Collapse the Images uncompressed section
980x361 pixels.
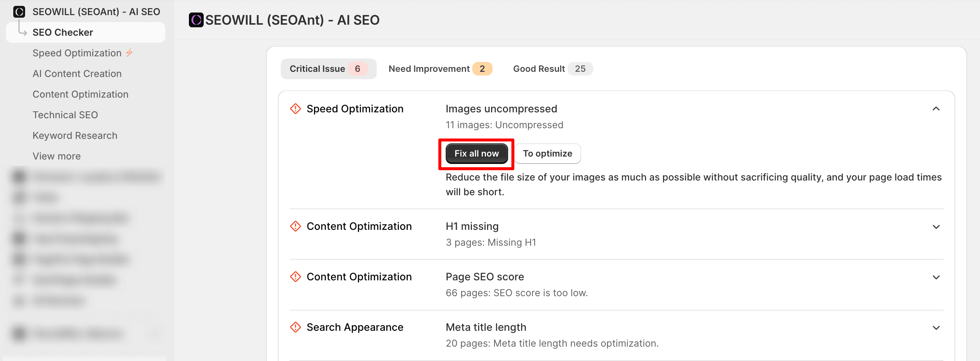pyautogui.click(x=936, y=109)
